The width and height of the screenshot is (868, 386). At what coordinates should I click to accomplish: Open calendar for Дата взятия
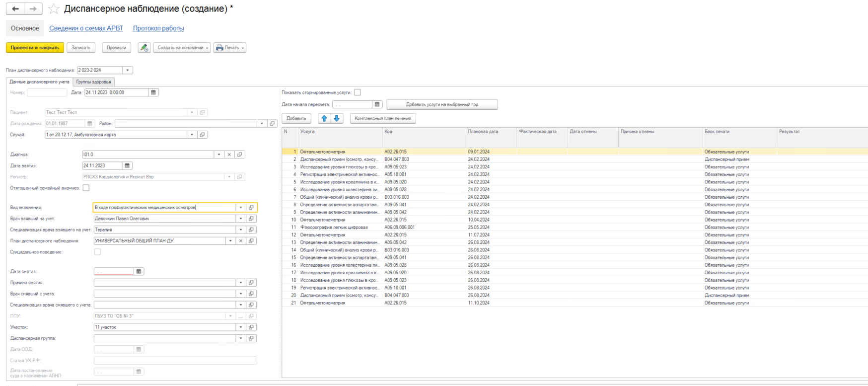click(x=127, y=165)
